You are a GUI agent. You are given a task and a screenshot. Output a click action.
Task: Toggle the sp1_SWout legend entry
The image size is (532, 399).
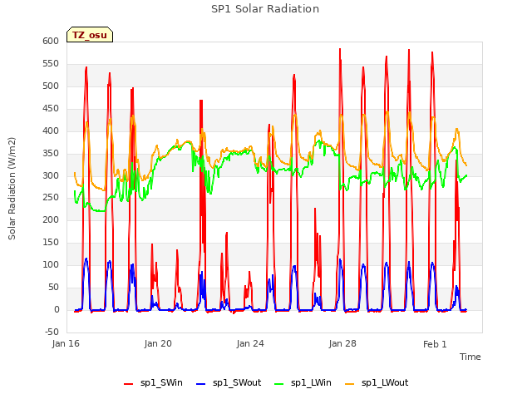coord(229,383)
